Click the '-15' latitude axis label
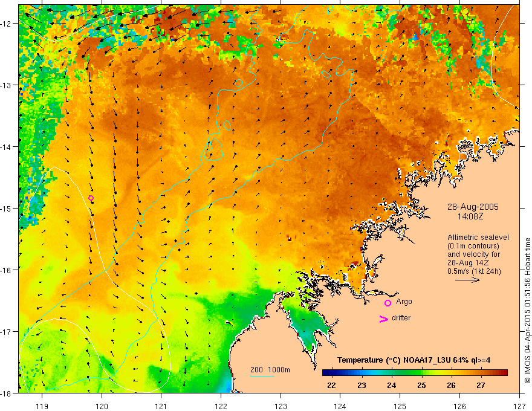 (x=6, y=208)
